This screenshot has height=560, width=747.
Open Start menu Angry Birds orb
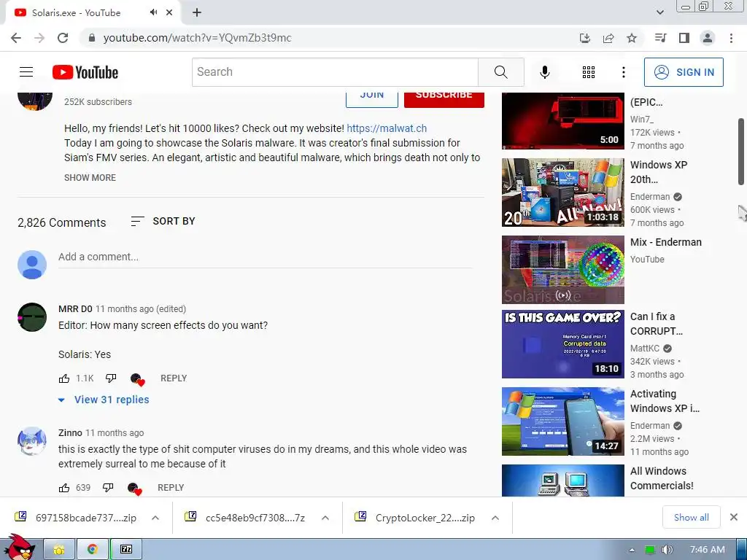click(x=20, y=547)
